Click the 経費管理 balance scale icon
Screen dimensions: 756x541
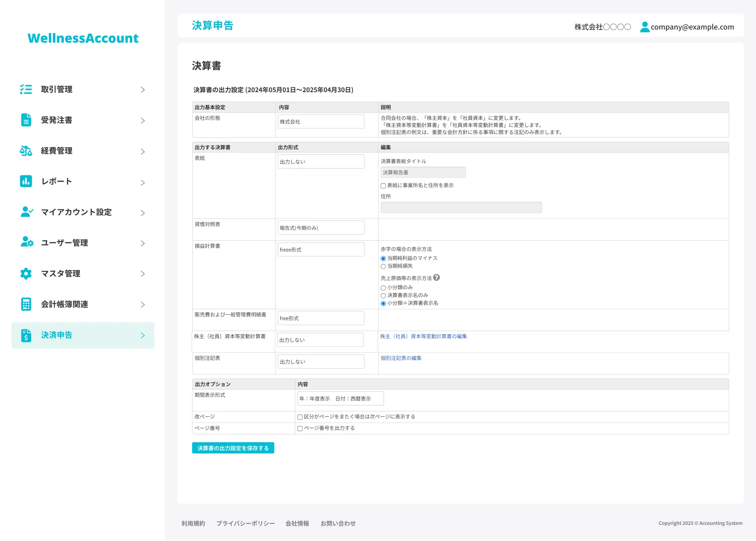[26, 151]
